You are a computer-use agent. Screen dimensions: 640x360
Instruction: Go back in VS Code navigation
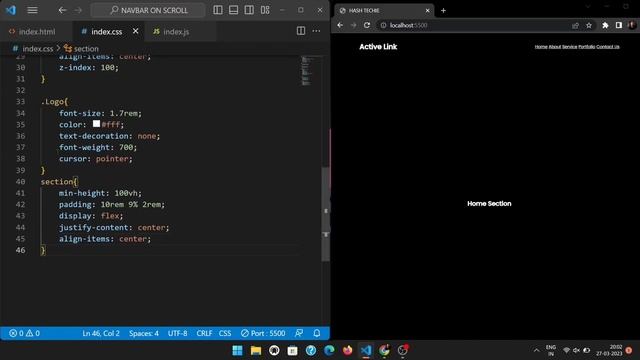pyautogui.click(x=62, y=10)
